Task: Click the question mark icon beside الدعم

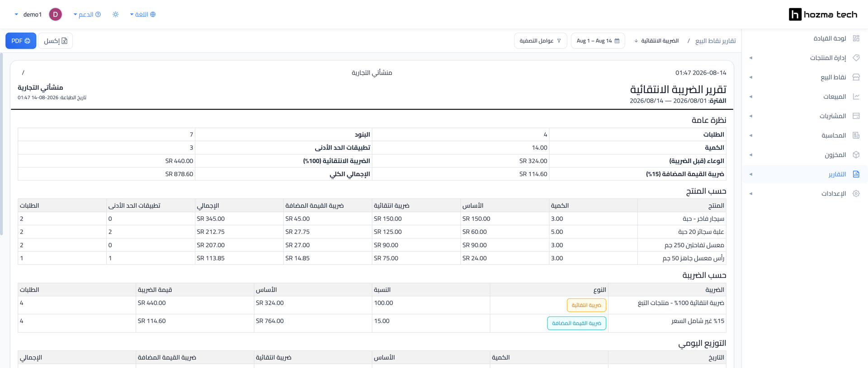Action: coord(98,14)
